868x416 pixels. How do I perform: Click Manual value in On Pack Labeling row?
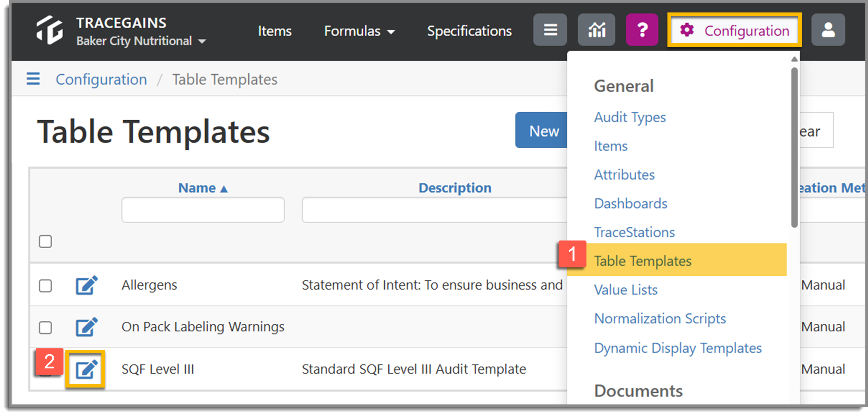pyautogui.click(x=823, y=327)
